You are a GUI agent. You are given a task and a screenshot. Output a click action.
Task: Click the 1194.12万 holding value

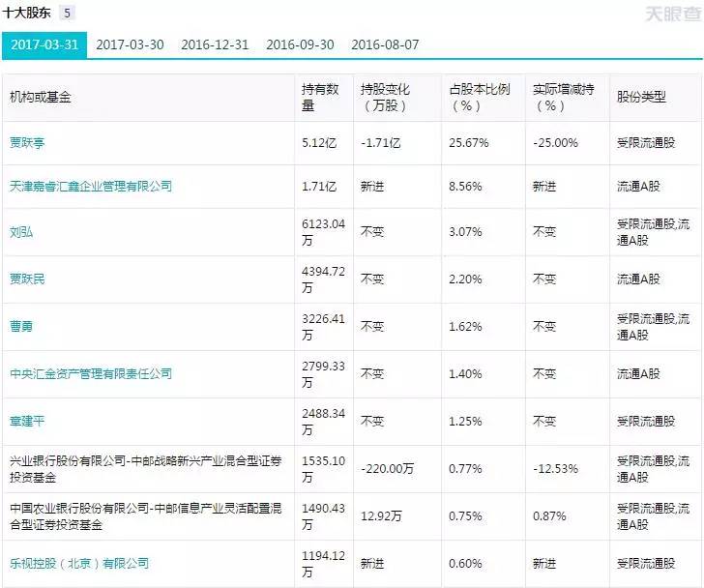pos(323,563)
